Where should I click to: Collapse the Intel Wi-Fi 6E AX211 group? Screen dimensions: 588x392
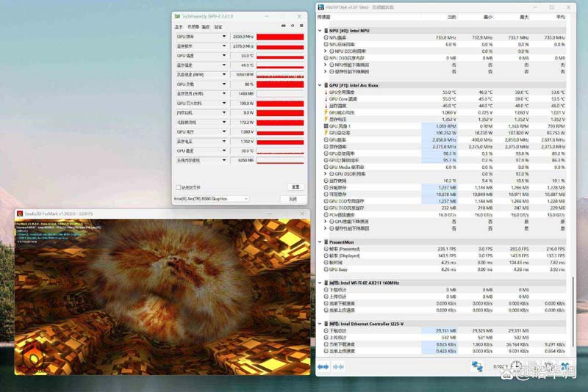(x=320, y=283)
